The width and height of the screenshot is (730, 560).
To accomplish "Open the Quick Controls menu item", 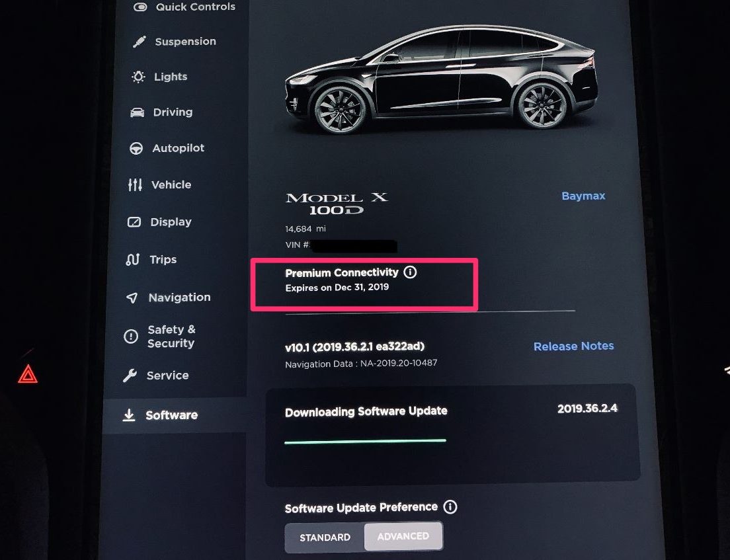I will [x=184, y=7].
